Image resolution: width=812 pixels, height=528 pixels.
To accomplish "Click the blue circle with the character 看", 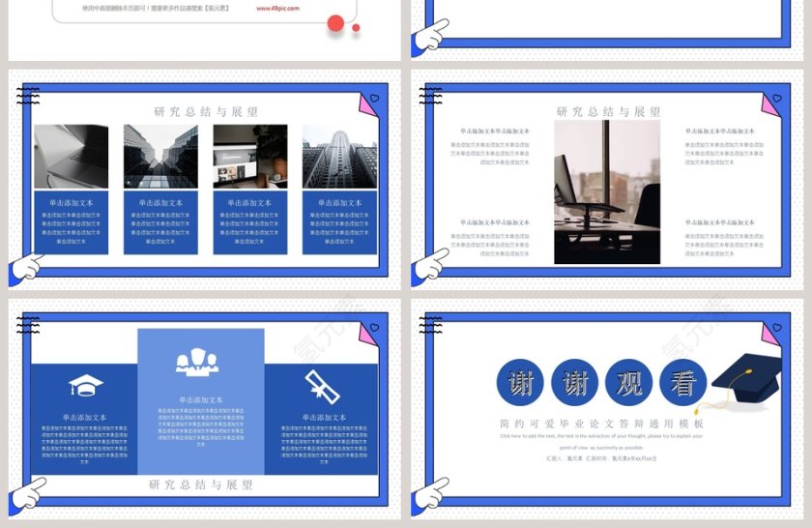I will (683, 383).
